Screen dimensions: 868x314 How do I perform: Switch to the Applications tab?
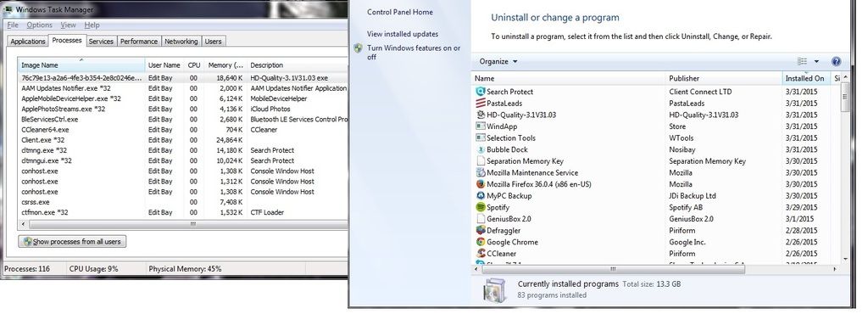28,42
